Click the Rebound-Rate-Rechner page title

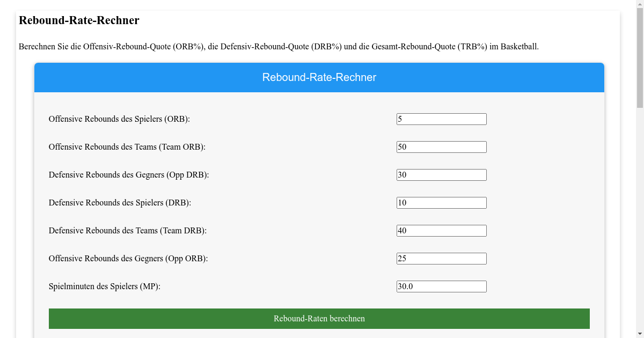(x=79, y=20)
